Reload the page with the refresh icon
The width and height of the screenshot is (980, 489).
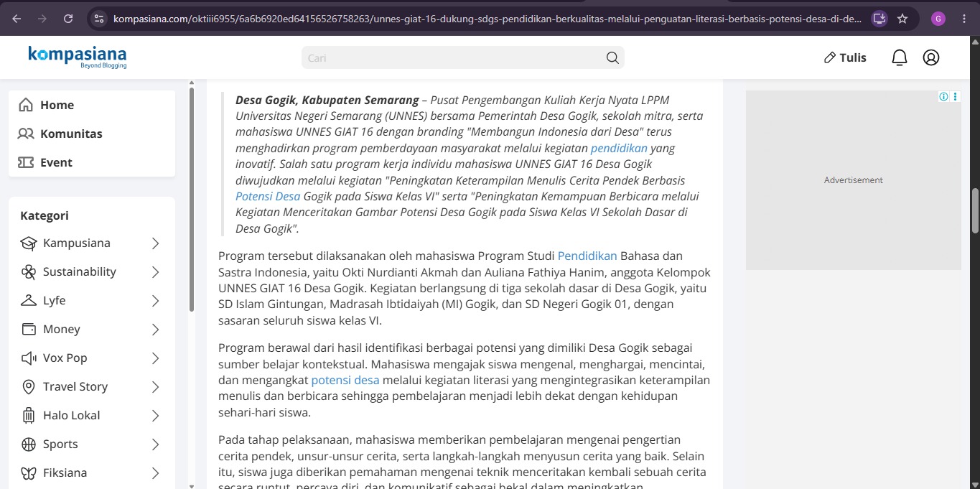(x=68, y=19)
